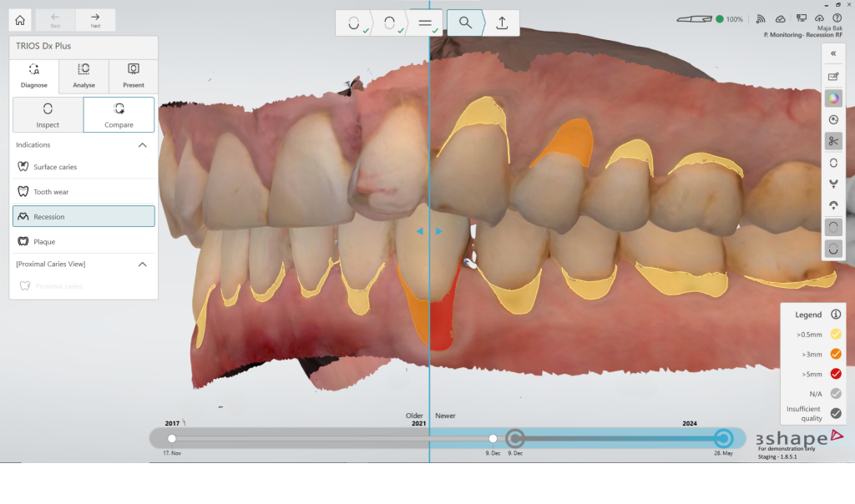Select the 28. May 2024 timeline slider handle
Image resolution: width=855 pixels, height=504 pixels.
coord(723,438)
